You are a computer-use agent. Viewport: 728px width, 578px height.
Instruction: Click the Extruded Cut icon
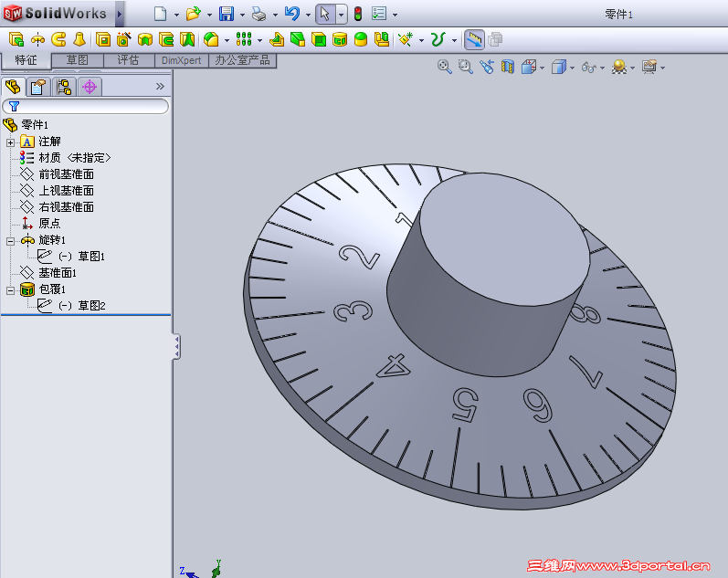coord(103,39)
